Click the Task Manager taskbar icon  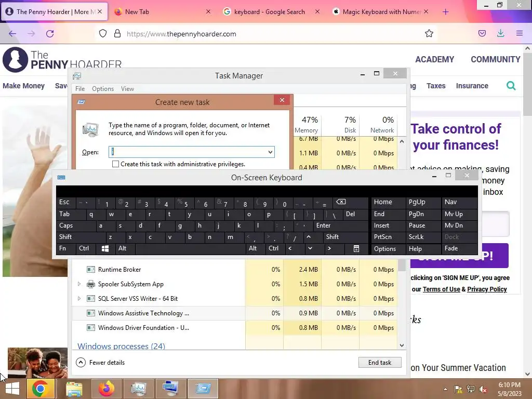[138, 389]
